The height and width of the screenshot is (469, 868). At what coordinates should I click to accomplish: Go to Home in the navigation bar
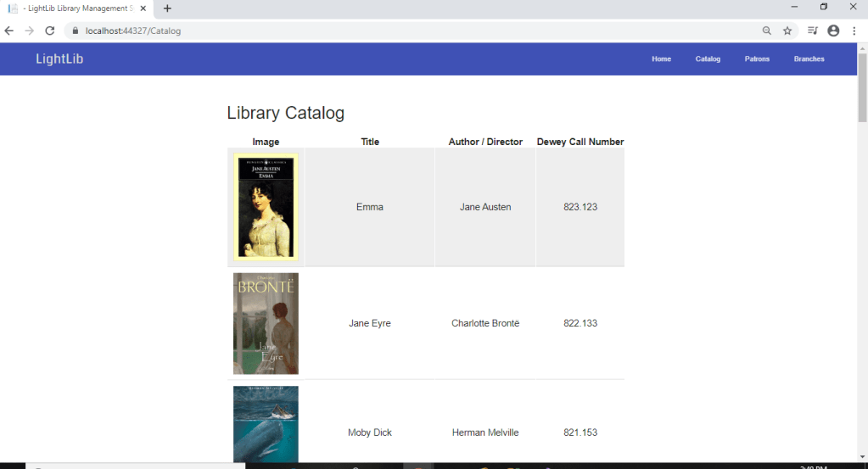(661, 59)
